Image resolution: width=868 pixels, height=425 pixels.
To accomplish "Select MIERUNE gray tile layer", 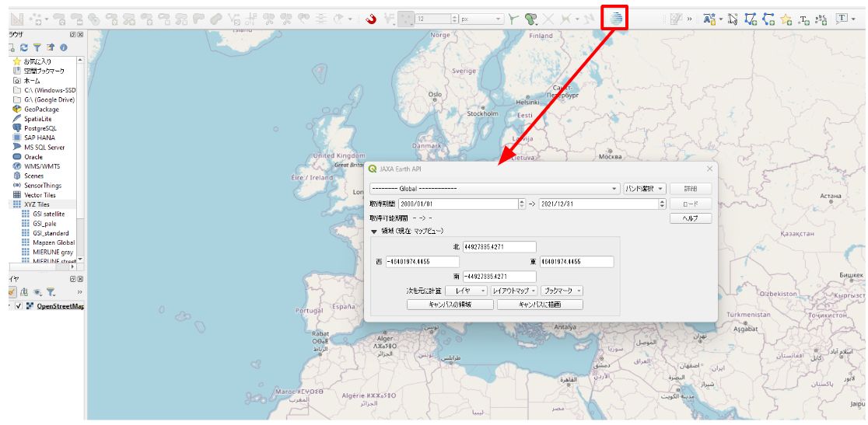I will tap(53, 252).
